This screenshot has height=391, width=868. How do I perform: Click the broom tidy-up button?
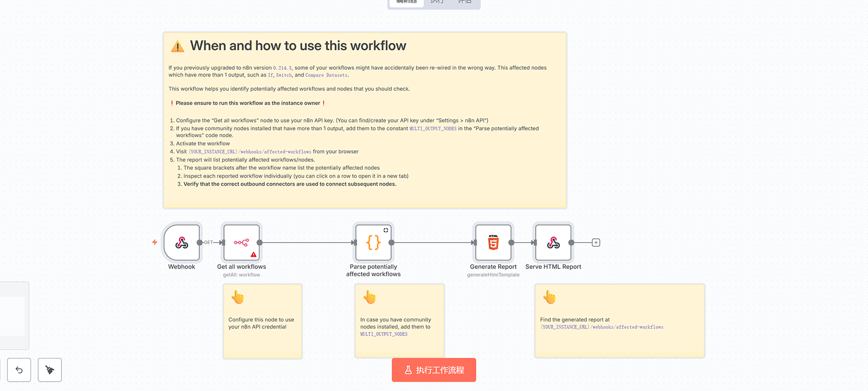pyautogui.click(x=50, y=370)
